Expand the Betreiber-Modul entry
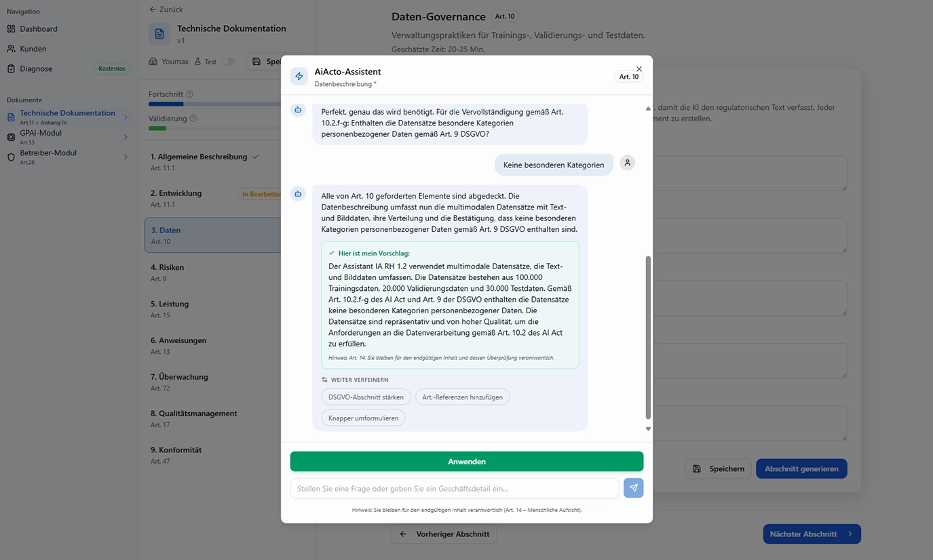 [x=125, y=156]
